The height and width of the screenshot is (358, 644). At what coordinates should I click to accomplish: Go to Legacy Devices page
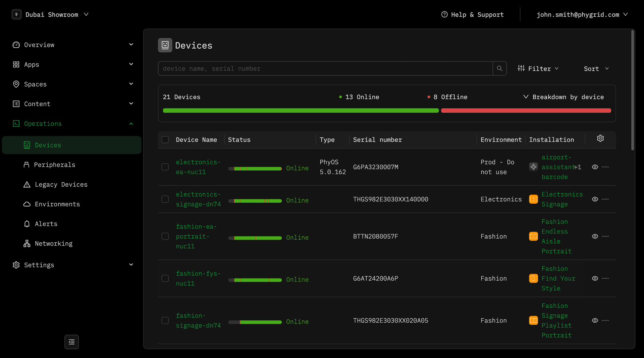click(61, 185)
